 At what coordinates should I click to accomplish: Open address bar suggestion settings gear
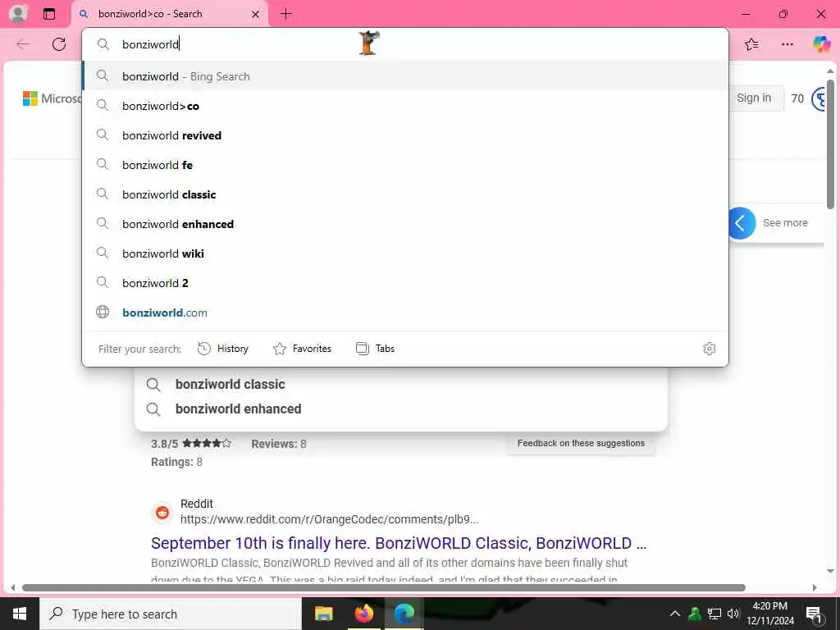tap(710, 349)
